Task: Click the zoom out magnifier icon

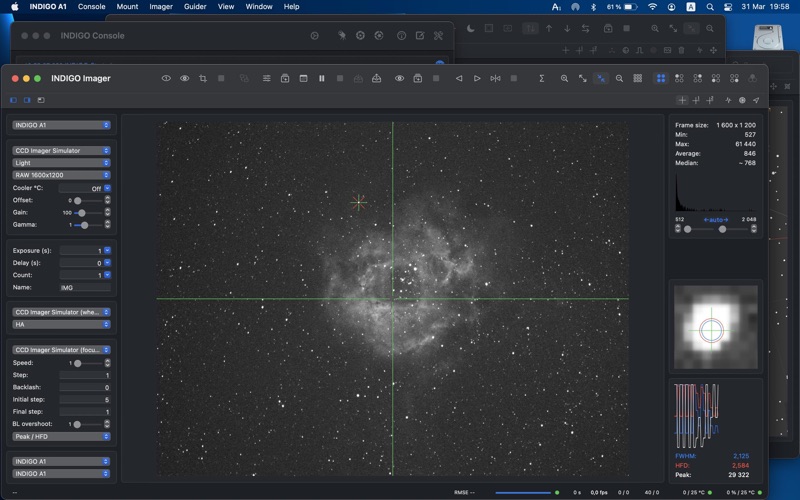Action: tap(619, 78)
